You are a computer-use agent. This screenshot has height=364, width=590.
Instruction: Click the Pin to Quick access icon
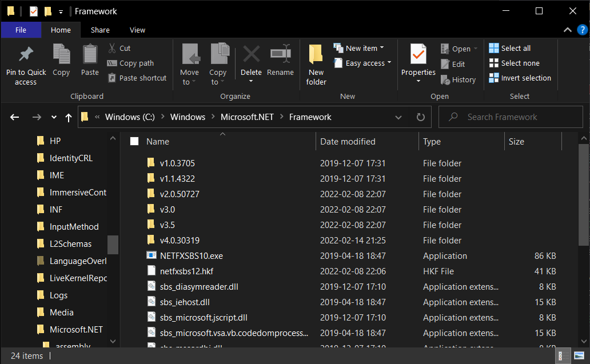(x=26, y=54)
